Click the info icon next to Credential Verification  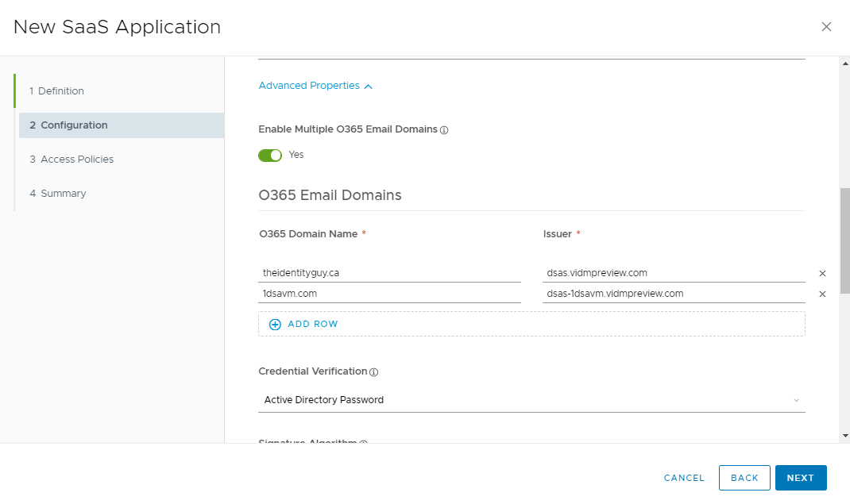pos(373,371)
